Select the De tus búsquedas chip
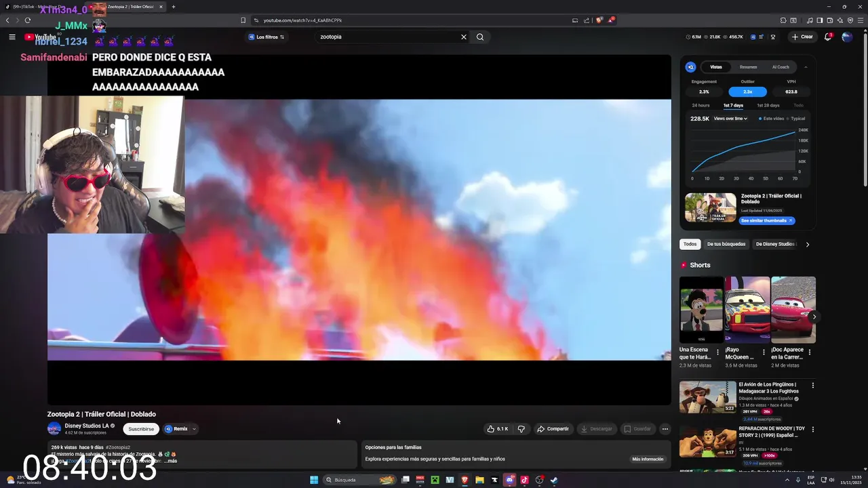Viewport: 868px width, 488px height. pos(726,244)
